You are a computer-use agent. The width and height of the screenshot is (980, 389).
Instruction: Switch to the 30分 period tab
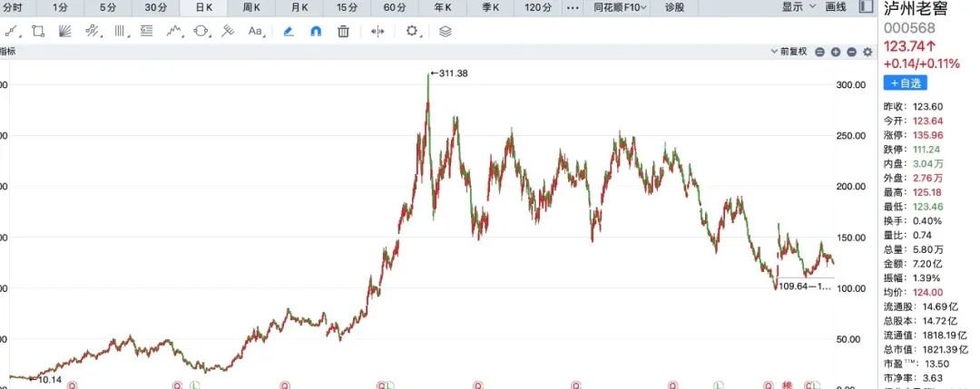[x=155, y=7]
